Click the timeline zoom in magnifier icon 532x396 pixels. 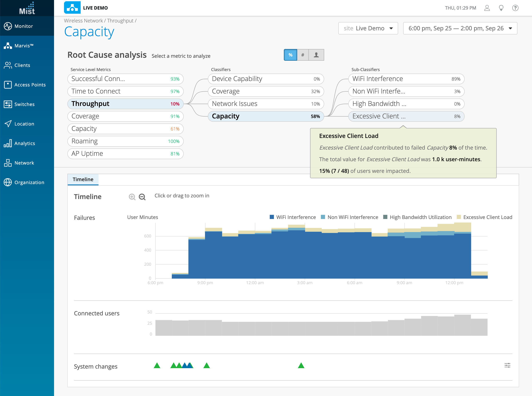coord(132,197)
